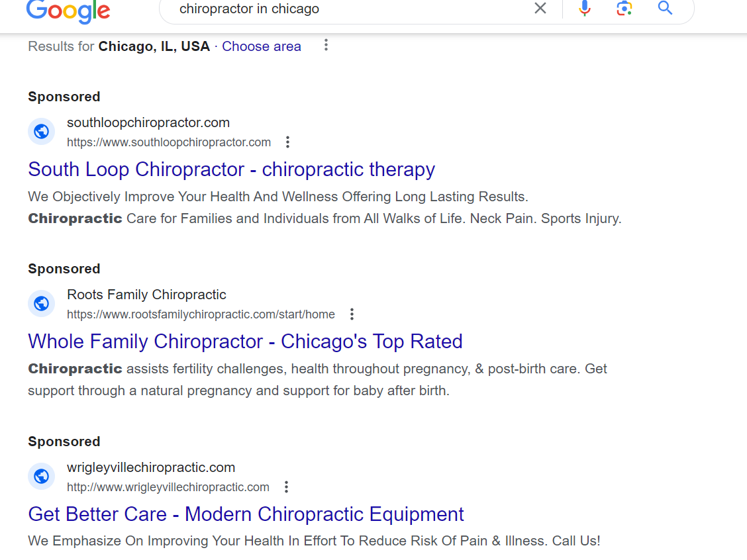Click the https://www.southloopchiropractor.com URL text
The image size is (747, 560).
click(169, 142)
